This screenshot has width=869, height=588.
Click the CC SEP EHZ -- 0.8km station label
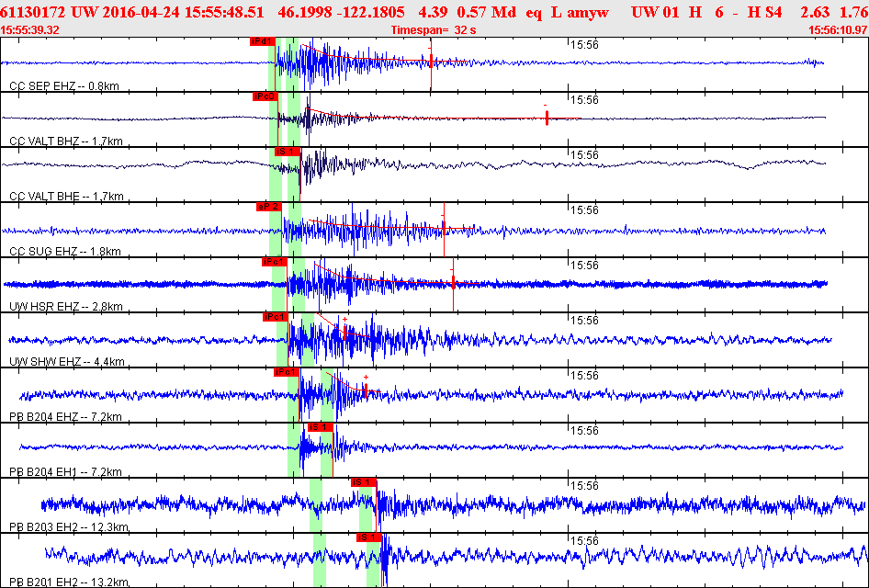pos(64,85)
